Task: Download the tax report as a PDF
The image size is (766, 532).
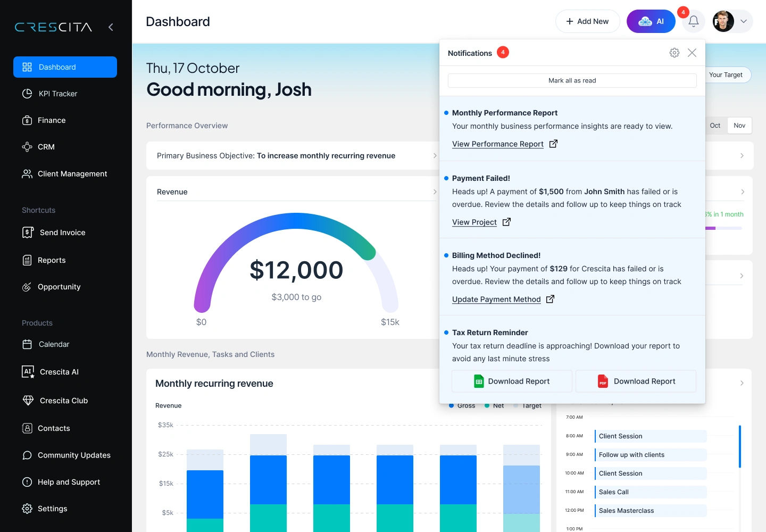Action: pos(636,381)
